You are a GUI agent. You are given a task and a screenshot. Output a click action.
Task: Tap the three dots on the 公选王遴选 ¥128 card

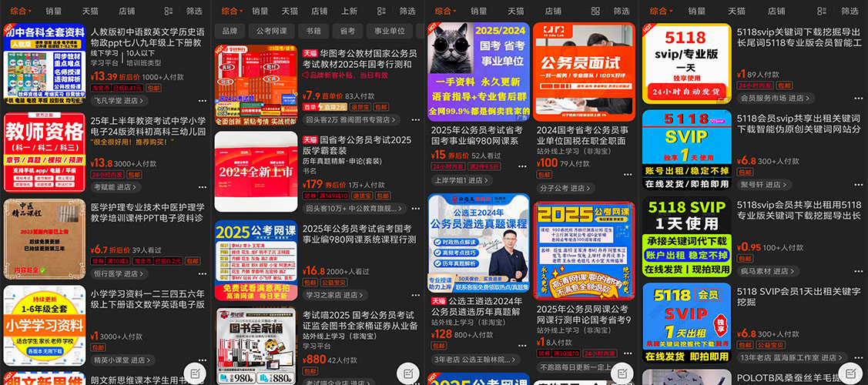click(x=521, y=346)
